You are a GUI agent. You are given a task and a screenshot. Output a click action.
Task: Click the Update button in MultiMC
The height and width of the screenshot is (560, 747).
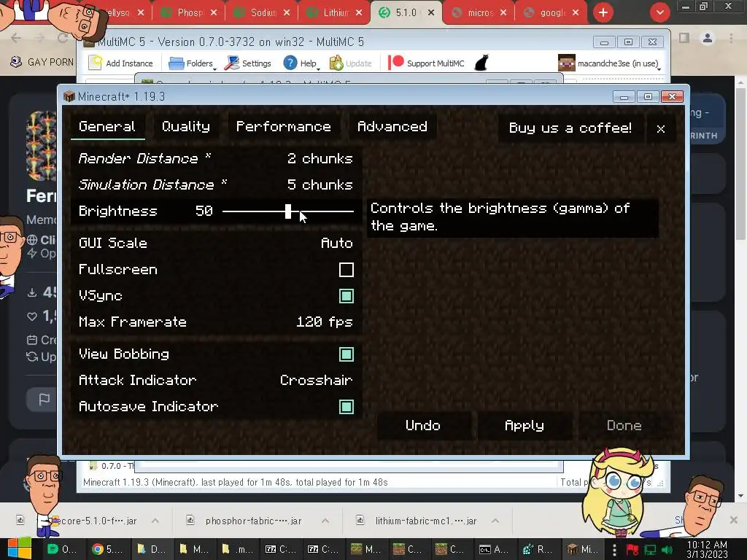pos(351,63)
